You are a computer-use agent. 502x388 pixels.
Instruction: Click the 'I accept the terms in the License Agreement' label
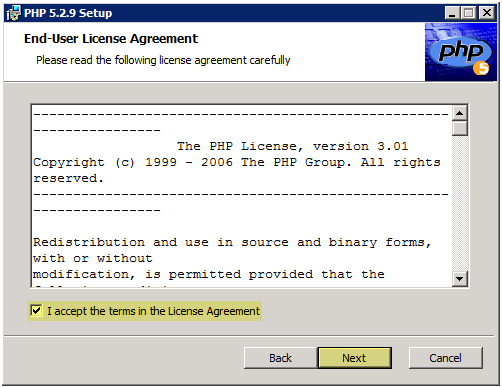tap(153, 311)
